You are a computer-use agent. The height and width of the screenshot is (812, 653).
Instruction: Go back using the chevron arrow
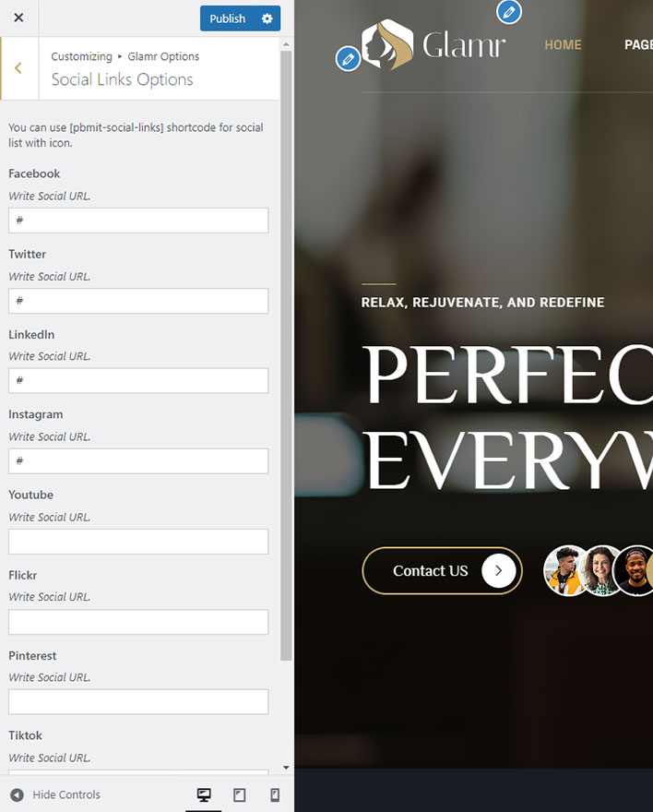tap(18, 68)
